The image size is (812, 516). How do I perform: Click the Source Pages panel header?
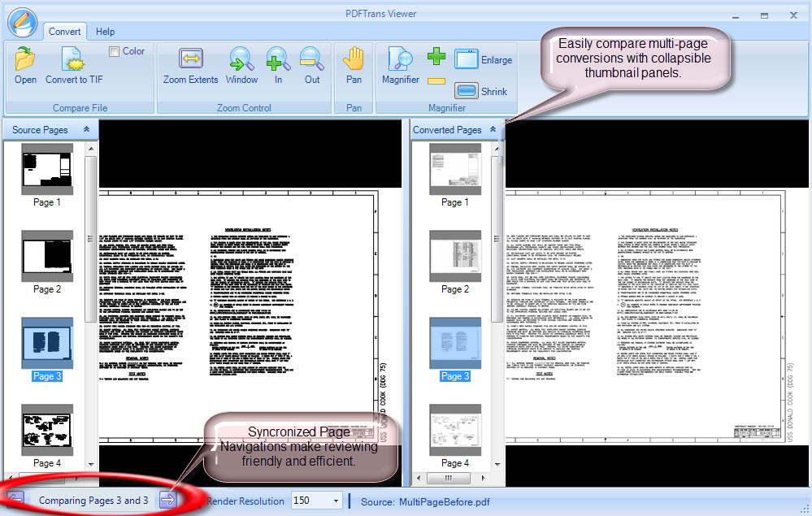50,129
